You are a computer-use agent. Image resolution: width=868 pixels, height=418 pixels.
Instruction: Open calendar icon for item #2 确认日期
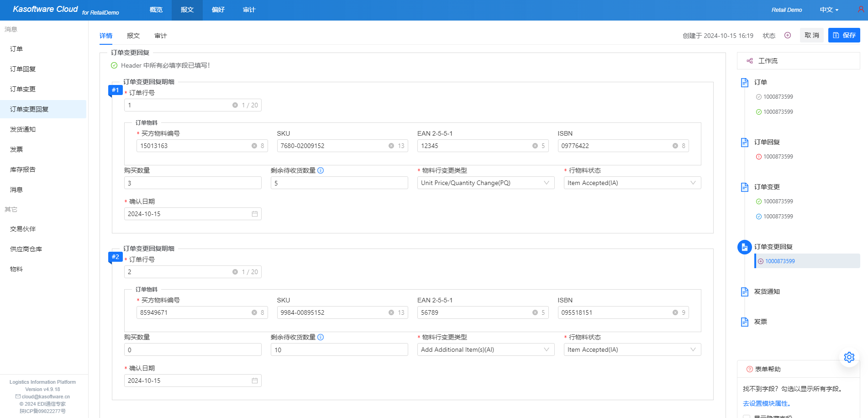click(x=255, y=381)
